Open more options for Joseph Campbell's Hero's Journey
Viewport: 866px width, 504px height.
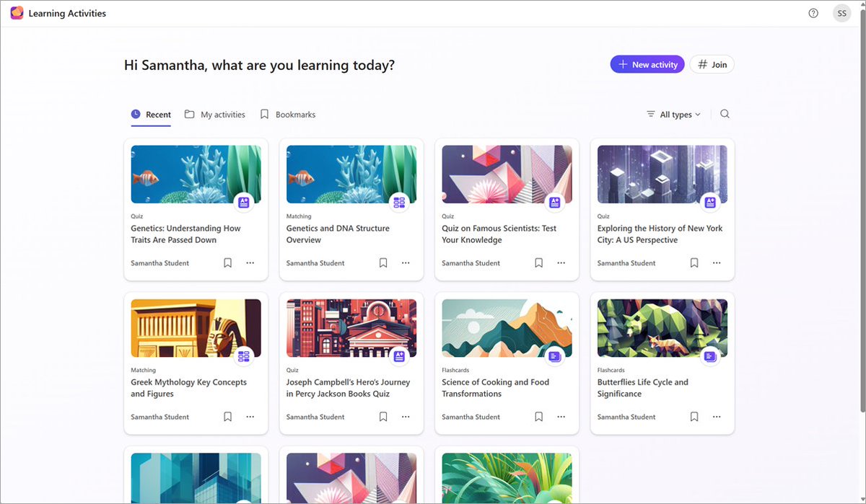click(406, 417)
